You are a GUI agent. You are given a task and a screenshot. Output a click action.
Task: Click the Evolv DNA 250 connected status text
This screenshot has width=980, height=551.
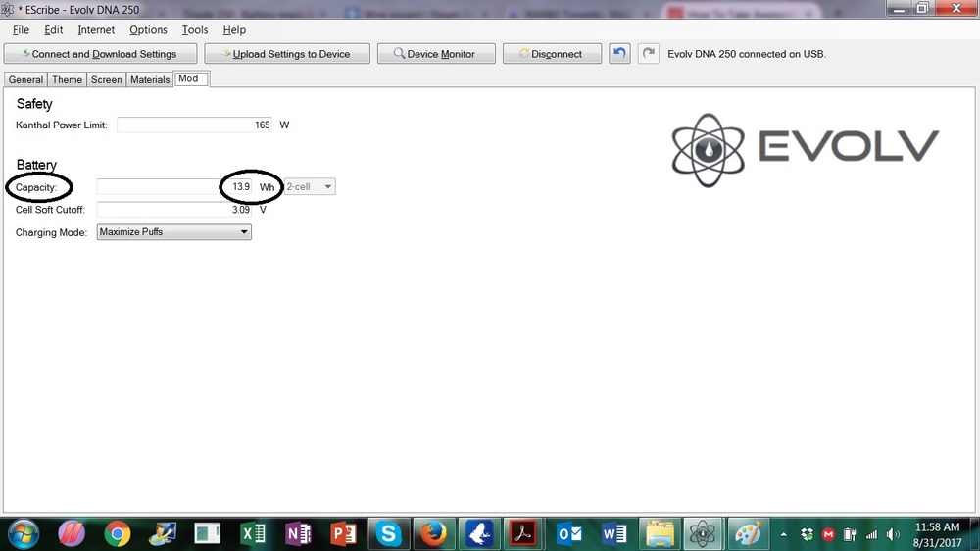coord(747,54)
